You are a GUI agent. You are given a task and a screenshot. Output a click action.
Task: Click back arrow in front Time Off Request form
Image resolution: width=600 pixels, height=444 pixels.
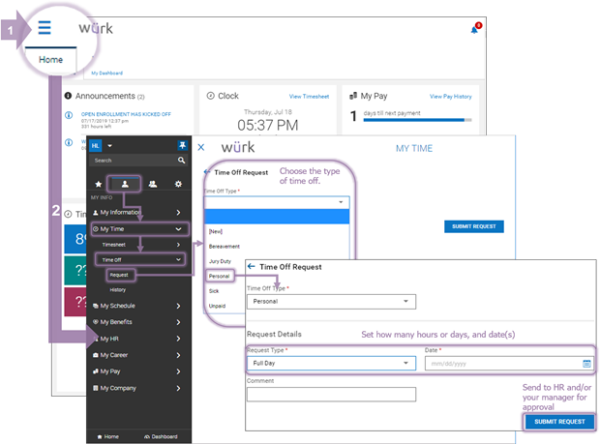251,266
